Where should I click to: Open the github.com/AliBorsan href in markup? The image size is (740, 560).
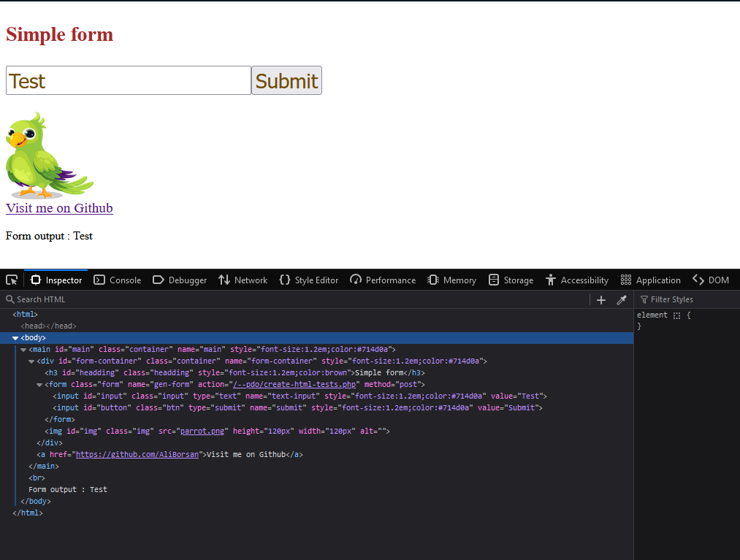(x=137, y=454)
